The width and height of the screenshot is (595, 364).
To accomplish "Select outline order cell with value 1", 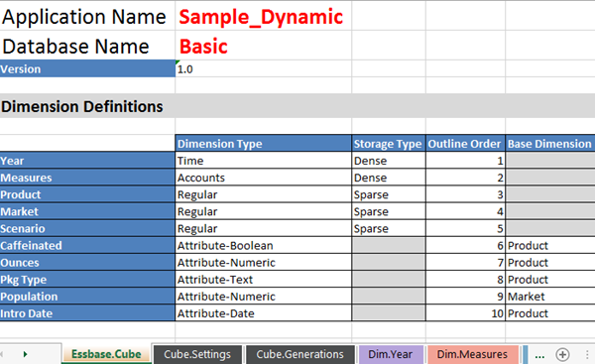I will [465, 161].
